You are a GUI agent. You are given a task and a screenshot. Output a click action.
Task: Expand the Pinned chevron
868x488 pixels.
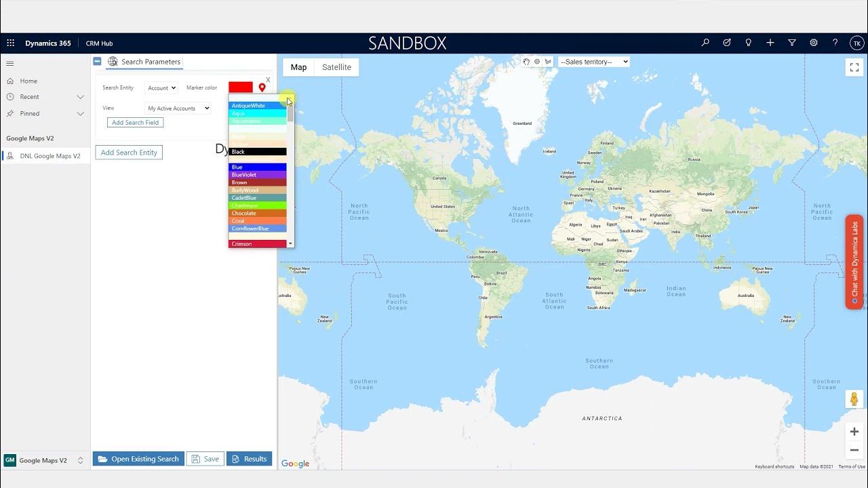coord(80,113)
